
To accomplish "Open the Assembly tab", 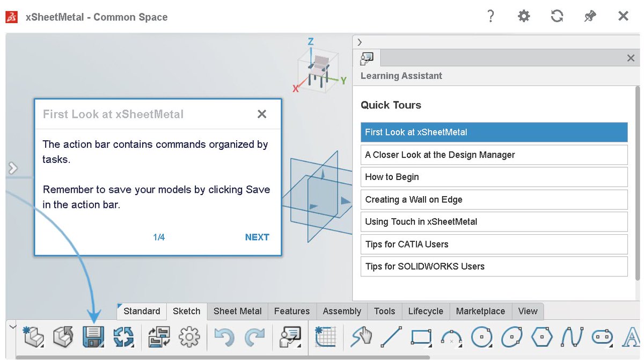I will click(342, 311).
